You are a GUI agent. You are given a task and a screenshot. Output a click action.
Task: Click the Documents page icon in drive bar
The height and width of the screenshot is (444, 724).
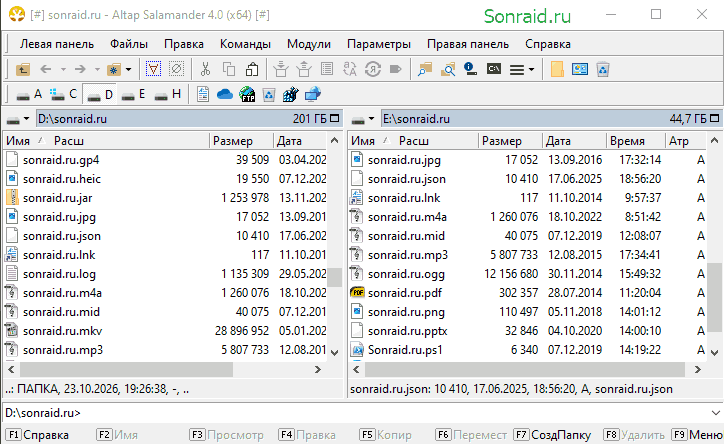point(202,94)
